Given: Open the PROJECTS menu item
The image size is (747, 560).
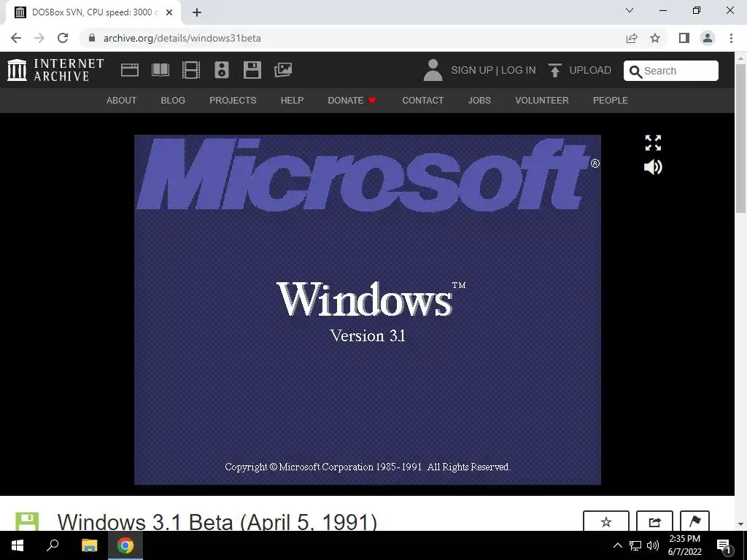Looking at the screenshot, I should click(233, 101).
